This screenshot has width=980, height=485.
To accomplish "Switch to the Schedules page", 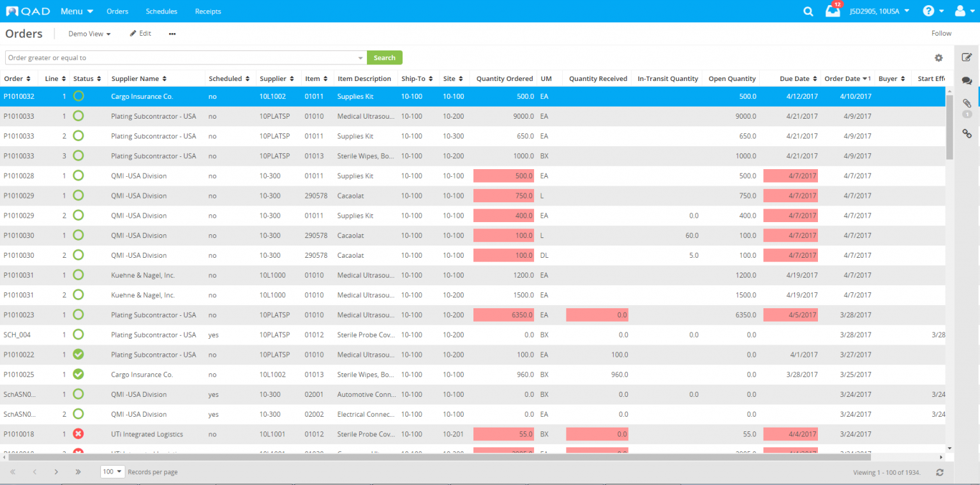I will click(x=161, y=11).
